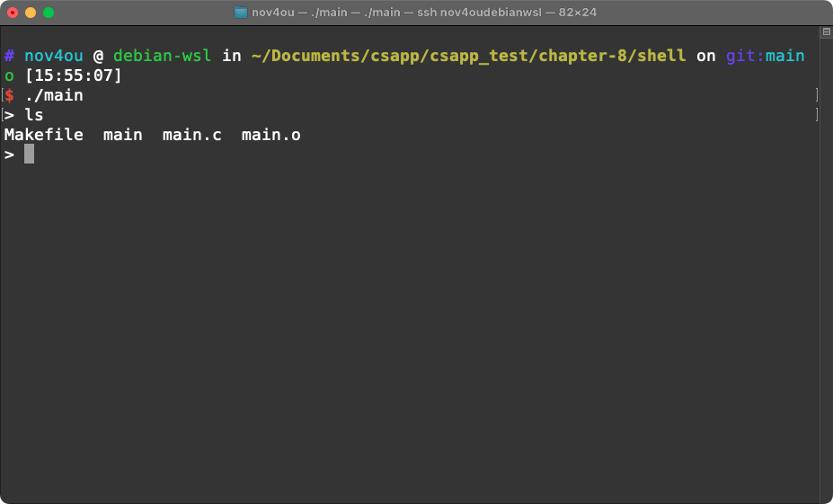Image resolution: width=833 pixels, height=504 pixels.
Task: Close the terminal window with red button
Action: coord(13,13)
